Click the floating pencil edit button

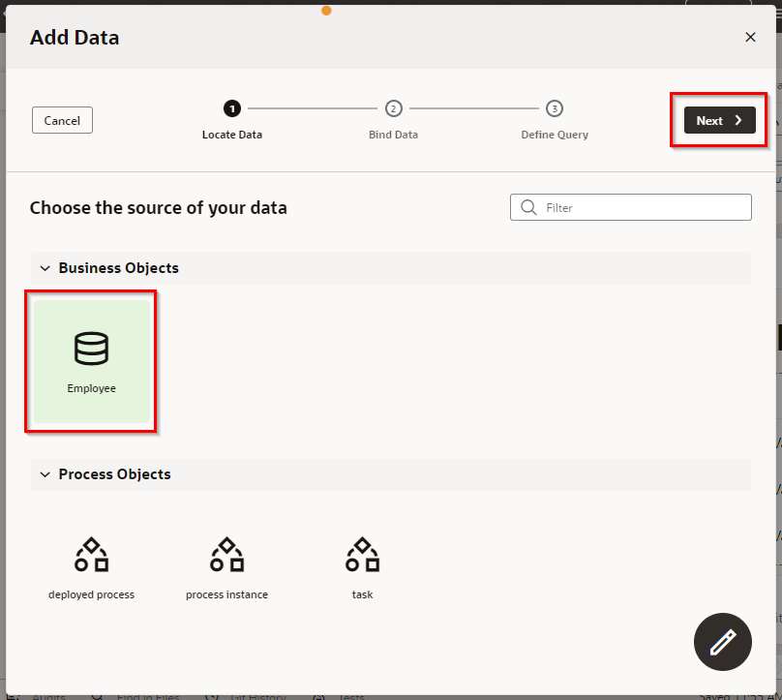point(722,642)
